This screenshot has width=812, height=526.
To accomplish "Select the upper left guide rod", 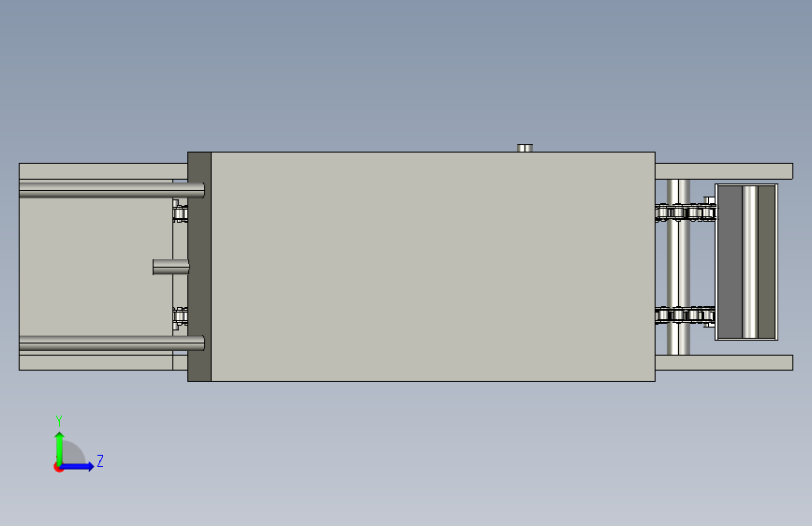I will 111,190.
